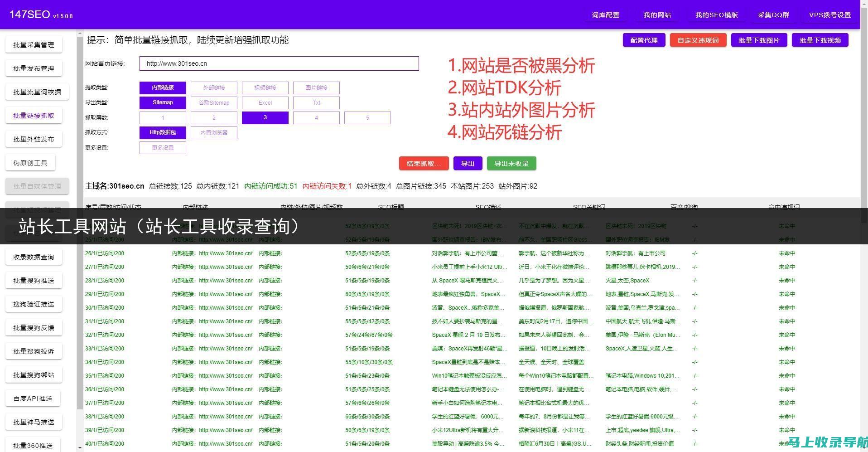Set crawl depth to 1
868x452 pixels.
click(x=163, y=117)
